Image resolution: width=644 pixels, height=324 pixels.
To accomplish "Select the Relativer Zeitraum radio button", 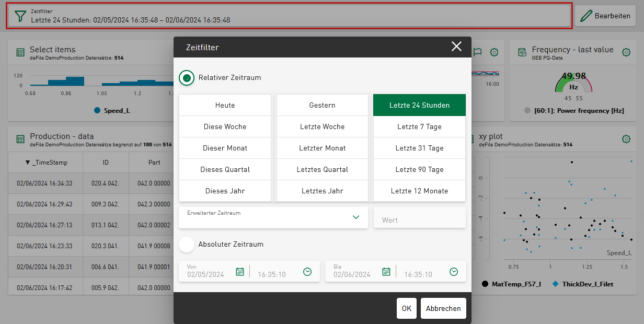I will point(187,77).
